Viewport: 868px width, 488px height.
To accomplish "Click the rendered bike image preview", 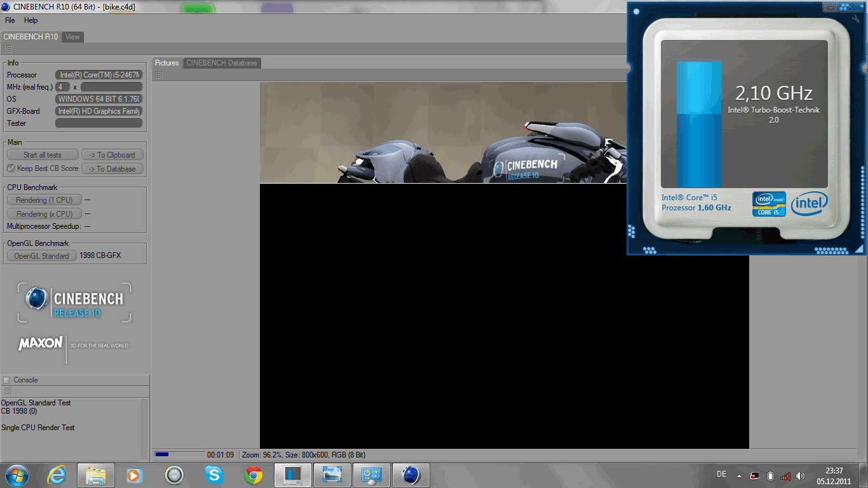I will click(443, 133).
